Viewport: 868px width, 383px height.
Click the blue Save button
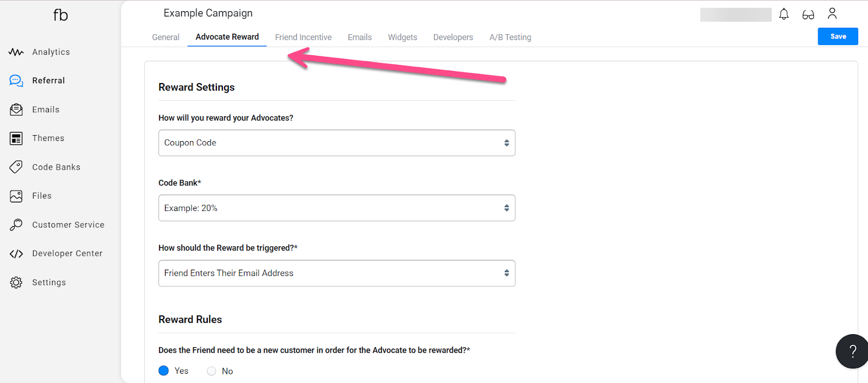click(x=838, y=36)
